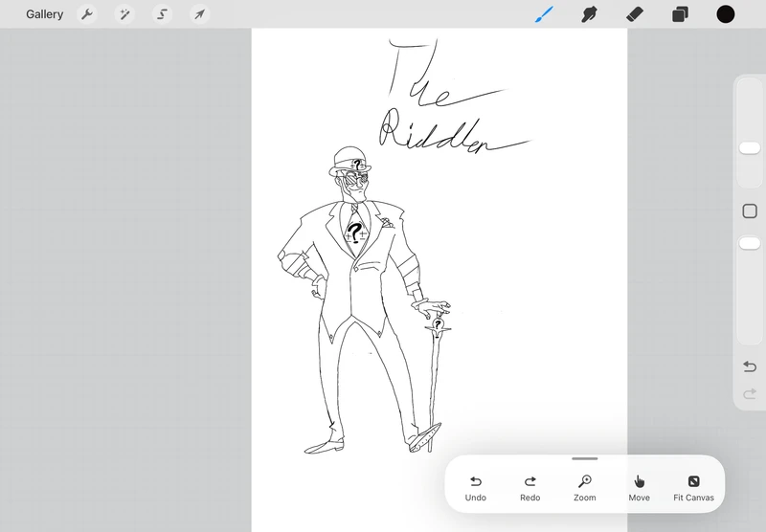Screen dimensions: 766x532
Task: Activate the Selection S-shaped tool
Action: [x=162, y=14]
